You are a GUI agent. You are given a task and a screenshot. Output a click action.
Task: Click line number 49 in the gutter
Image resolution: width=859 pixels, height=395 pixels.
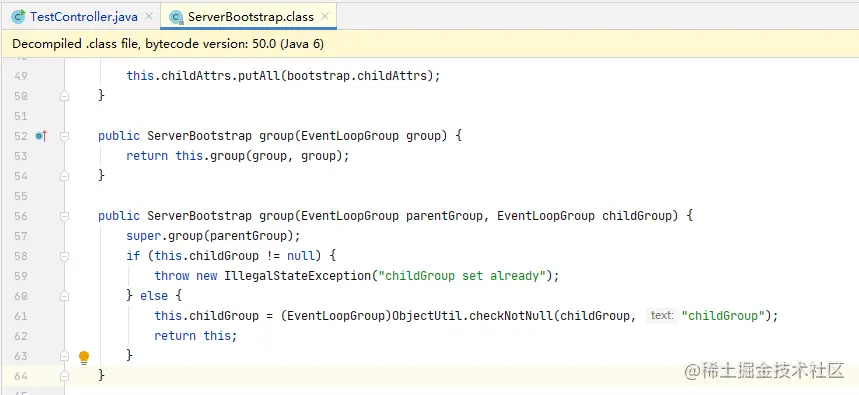21,76
